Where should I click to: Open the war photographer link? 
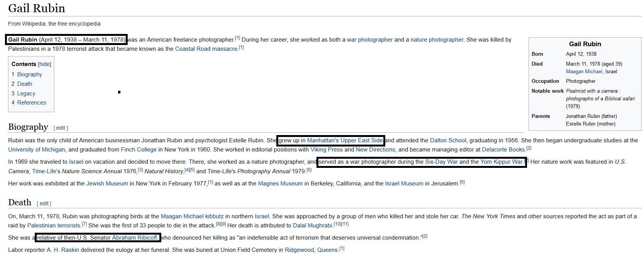pyautogui.click(x=370, y=40)
